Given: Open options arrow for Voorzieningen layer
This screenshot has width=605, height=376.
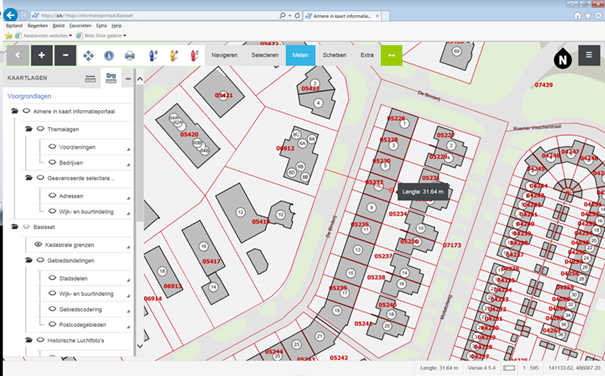Looking at the screenshot, I should point(128,149).
